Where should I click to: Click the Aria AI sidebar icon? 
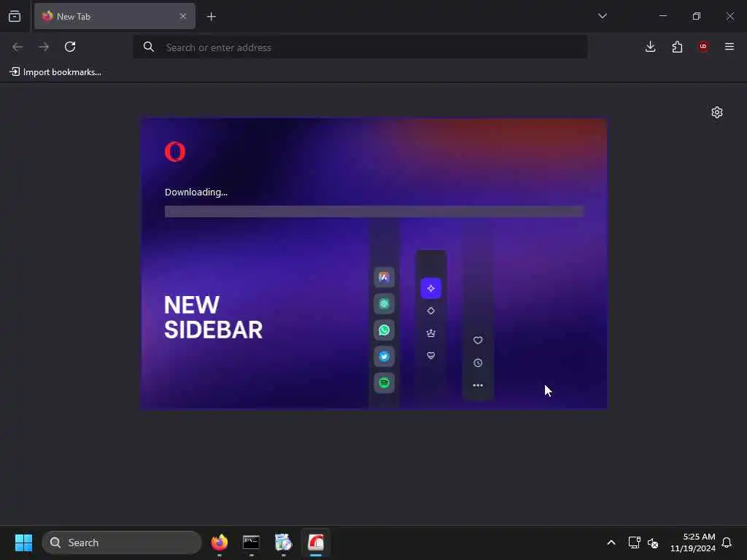tap(384, 277)
